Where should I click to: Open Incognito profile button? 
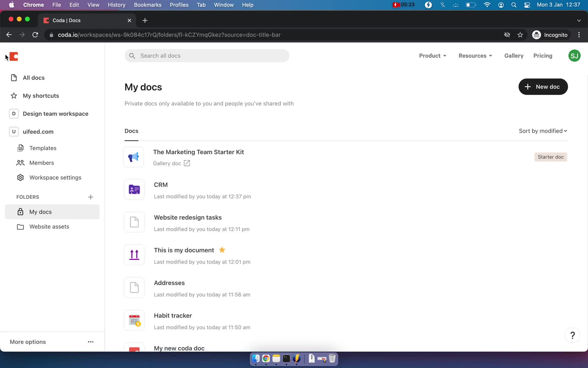550,35
